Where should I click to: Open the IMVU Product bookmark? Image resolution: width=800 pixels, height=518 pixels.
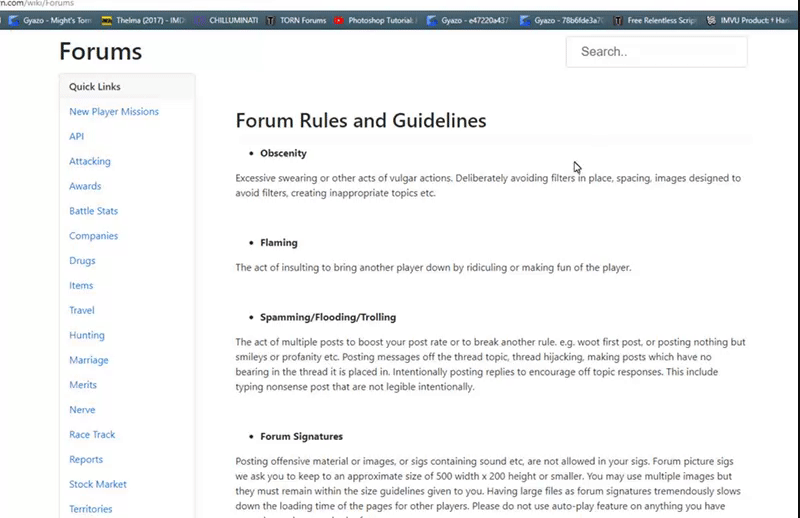click(x=748, y=20)
